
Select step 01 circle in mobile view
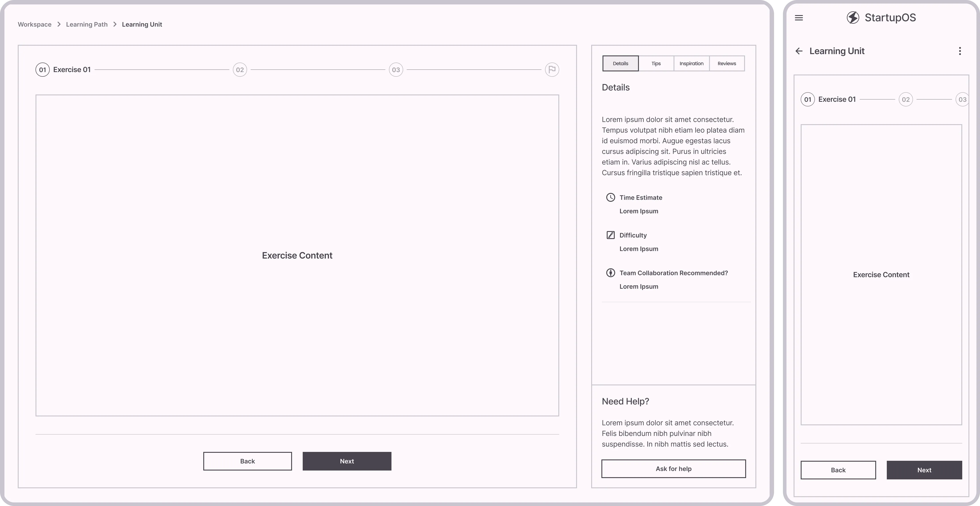click(808, 99)
